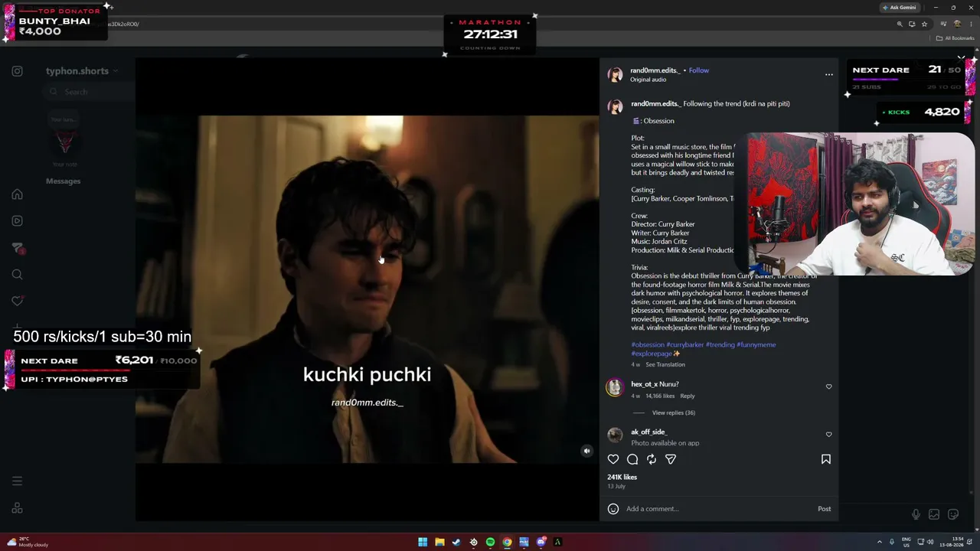Close the post viewer
The image size is (980, 551).
tap(961, 57)
